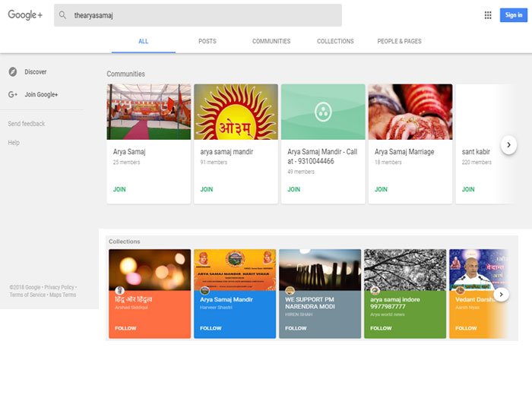
Task: Open the Google apps grid
Action: point(488,15)
